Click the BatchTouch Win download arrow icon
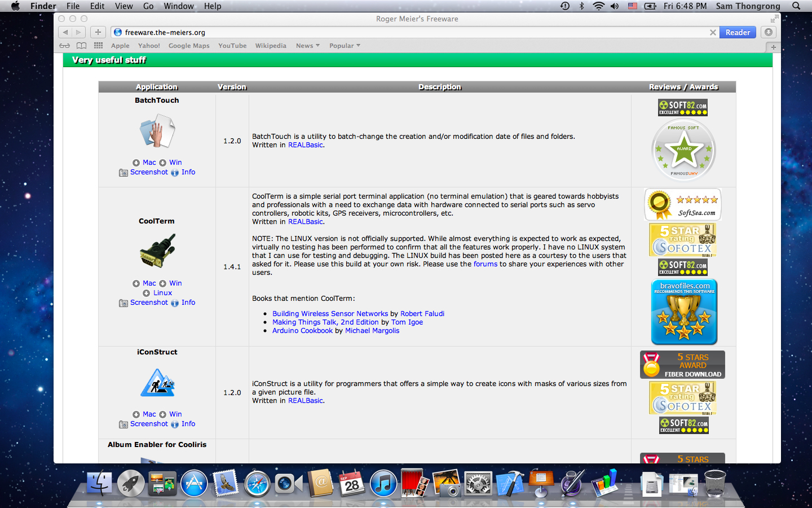Image resolution: width=812 pixels, height=508 pixels. (162, 163)
